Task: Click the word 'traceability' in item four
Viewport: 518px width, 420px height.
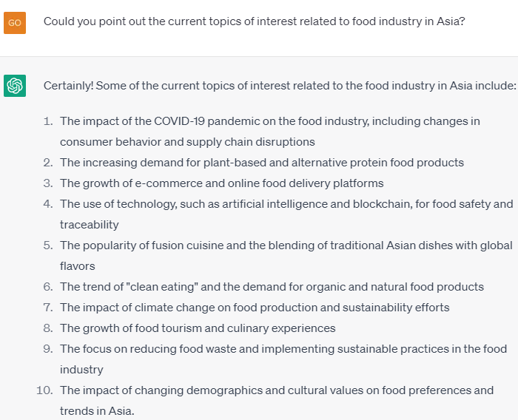Action: tap(90, 225)
